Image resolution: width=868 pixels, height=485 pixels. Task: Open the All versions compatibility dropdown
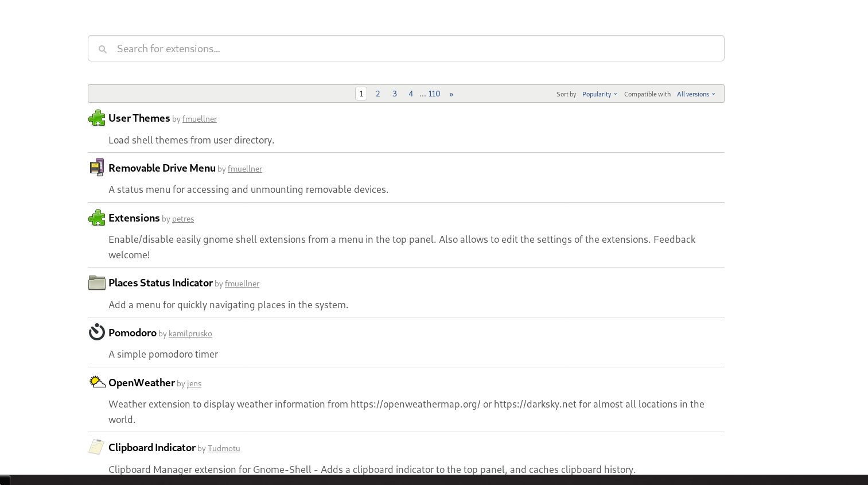pos(696,94)
